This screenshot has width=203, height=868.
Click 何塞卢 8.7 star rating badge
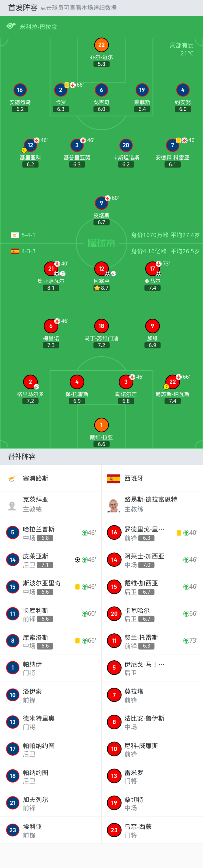click(101, 288)
